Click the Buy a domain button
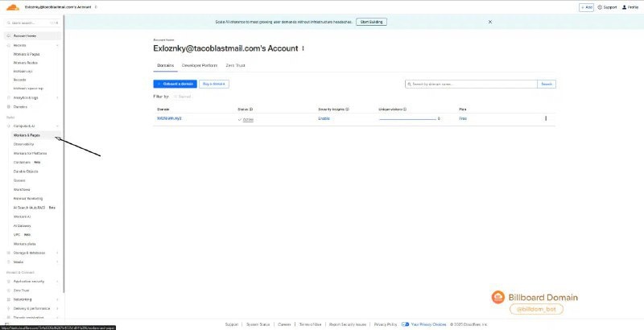644x330 pixels. [214, 84]
